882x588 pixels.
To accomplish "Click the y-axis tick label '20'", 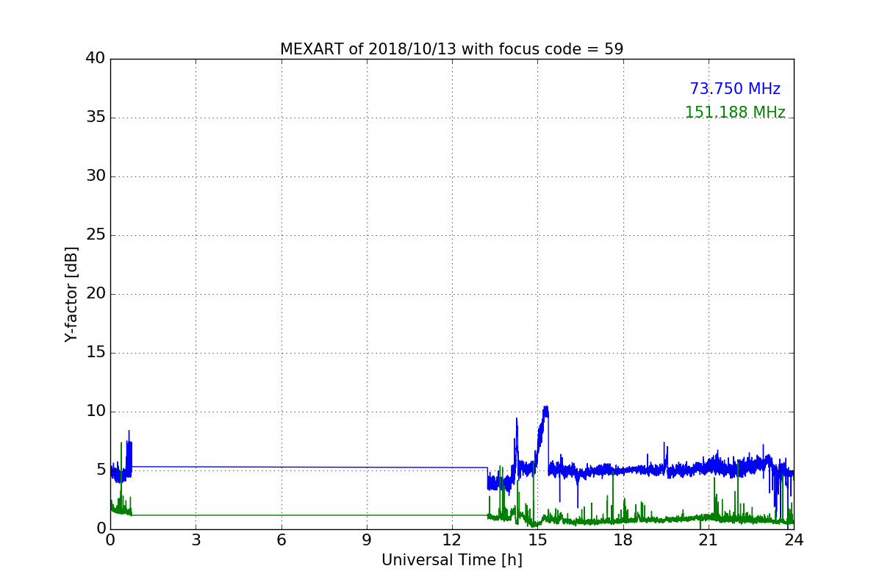I will pyautogui.click(x=96, y=294).
